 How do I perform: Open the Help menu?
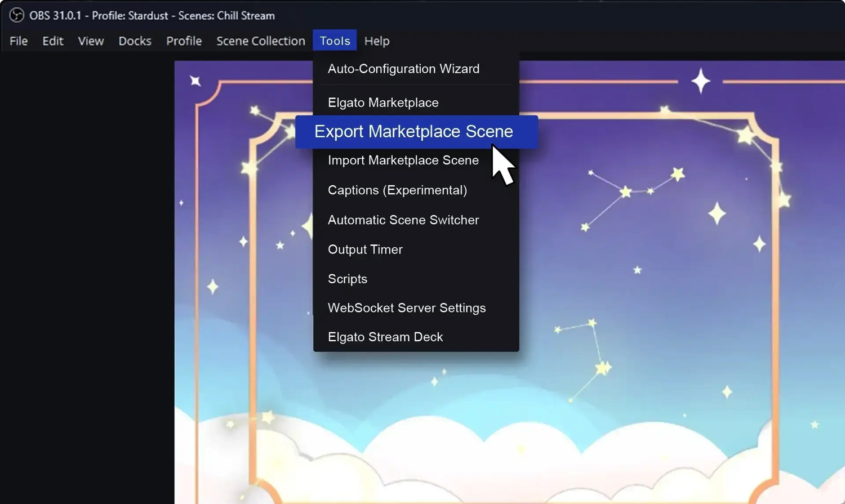coord(376,41)
